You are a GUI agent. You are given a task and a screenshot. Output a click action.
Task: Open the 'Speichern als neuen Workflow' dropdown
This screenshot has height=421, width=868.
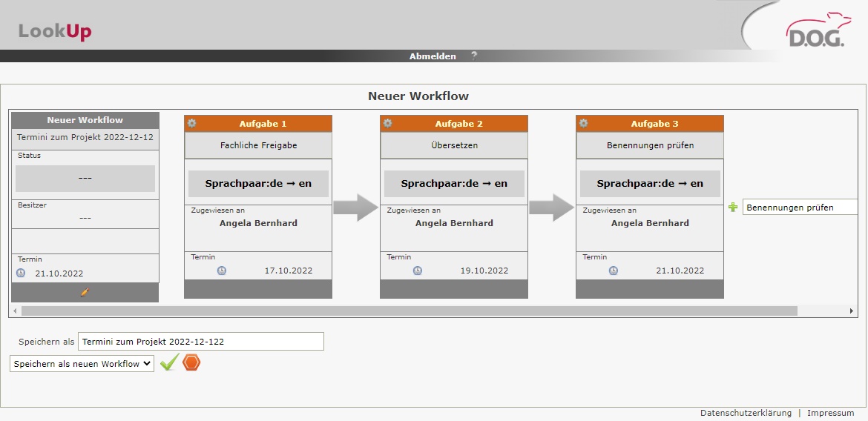(82, 364)
